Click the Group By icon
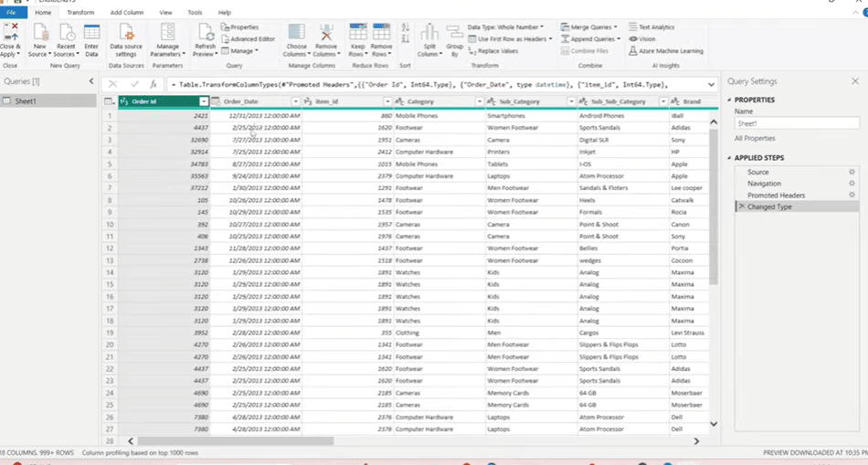Image resolution: width=868 pixels, height=465 pixels. pyautogui.click(x=454, y=32)
